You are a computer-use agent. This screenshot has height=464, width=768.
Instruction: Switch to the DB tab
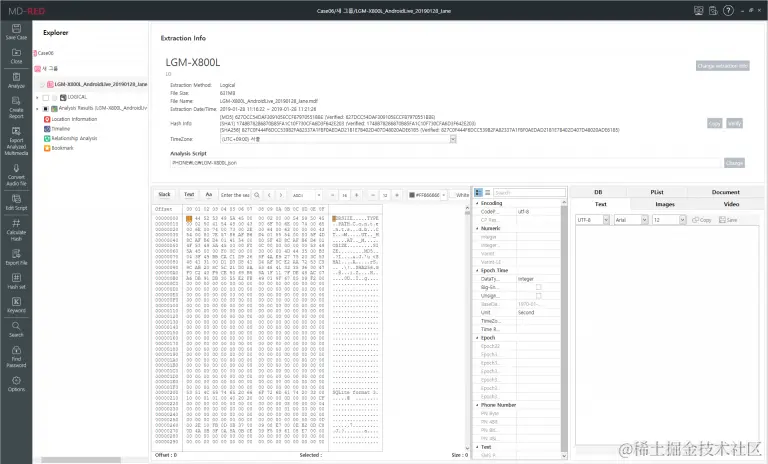coord(598,192)
